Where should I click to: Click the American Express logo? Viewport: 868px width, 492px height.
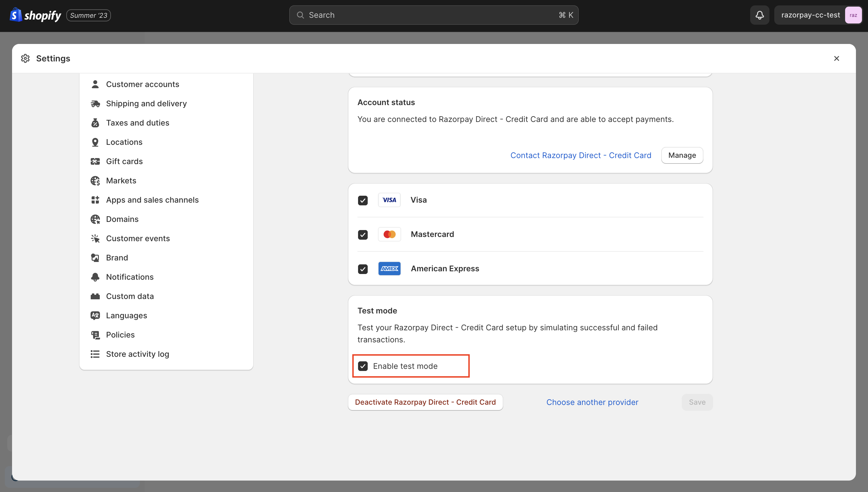click(x=389, y=269)
